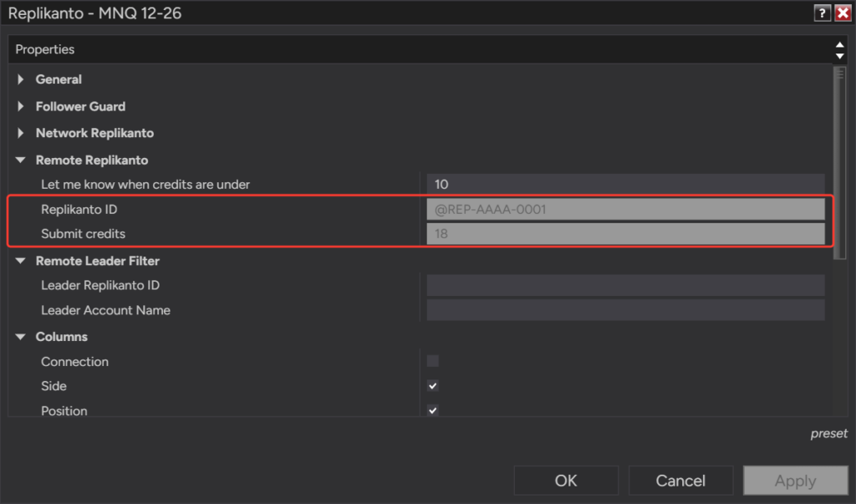Image resolution: width=856 pixels, height=504 pixels.
Task: Uncheck the Side column checkbox
Action: [x=433, y=385]
